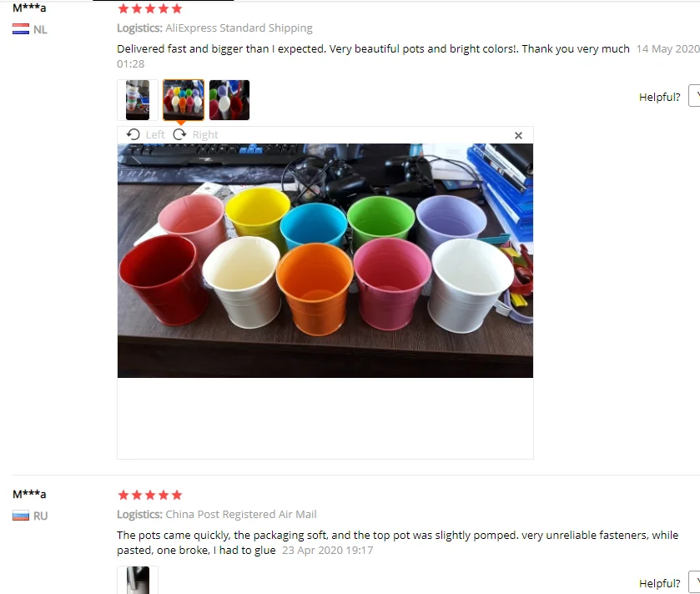
Task: Click the Netherlands flag icon
Action: coord(21,29)
